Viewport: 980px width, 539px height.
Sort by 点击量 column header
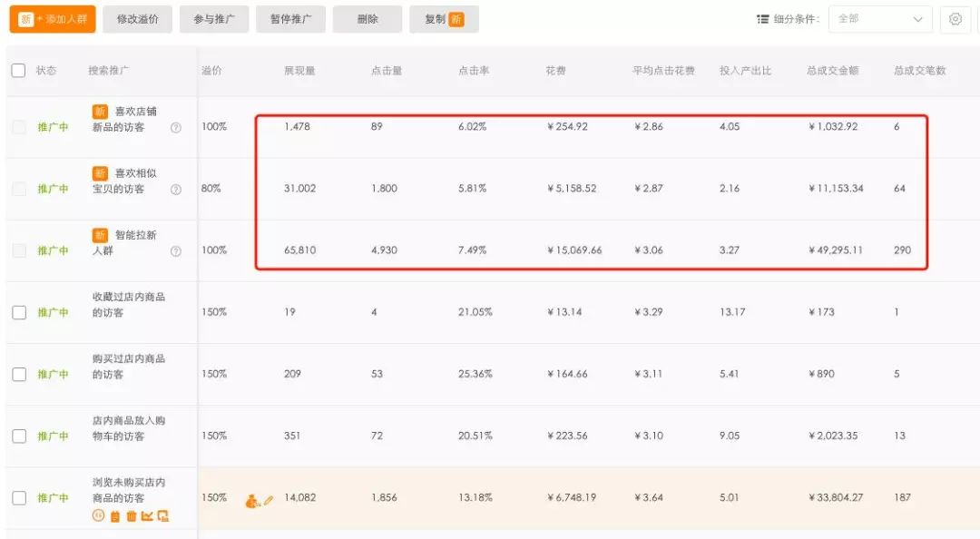[x=387, y=71]
